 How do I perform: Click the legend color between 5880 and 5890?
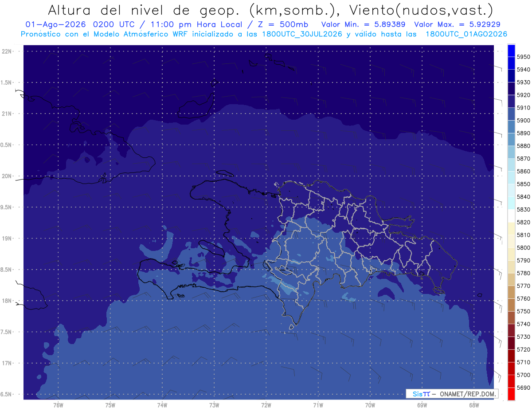point(511,140)
